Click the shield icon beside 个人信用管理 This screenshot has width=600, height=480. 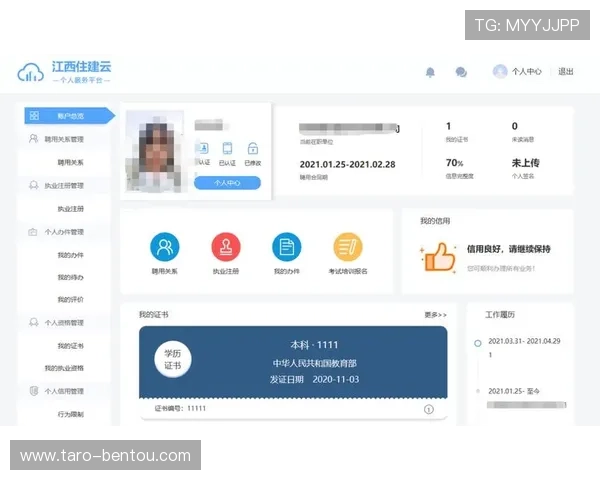click(x=34, y=391)
